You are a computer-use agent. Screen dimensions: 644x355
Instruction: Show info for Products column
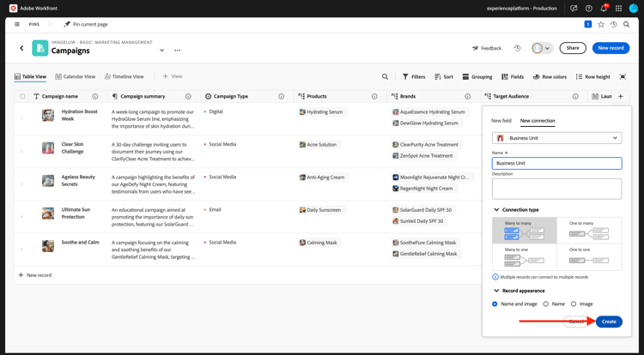(x=374, y=96)
